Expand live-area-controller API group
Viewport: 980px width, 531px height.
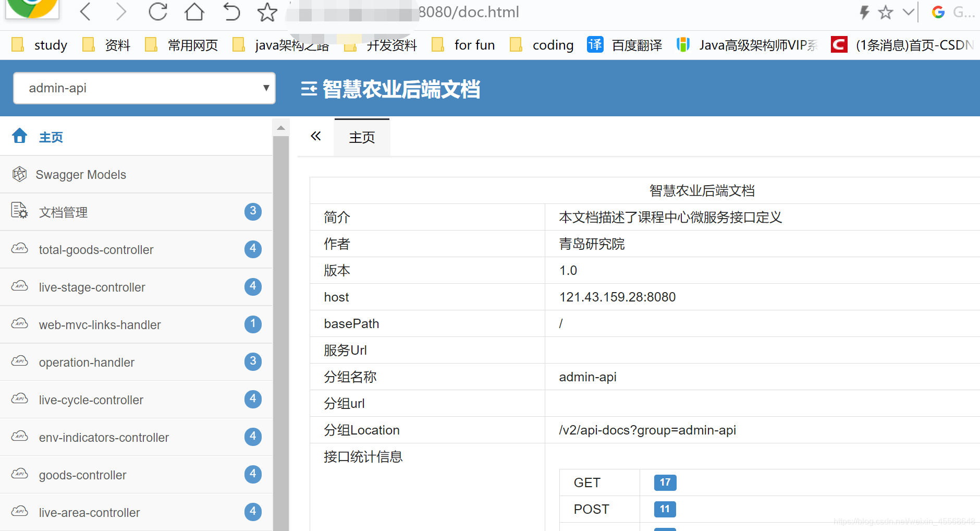pos(136,512)
